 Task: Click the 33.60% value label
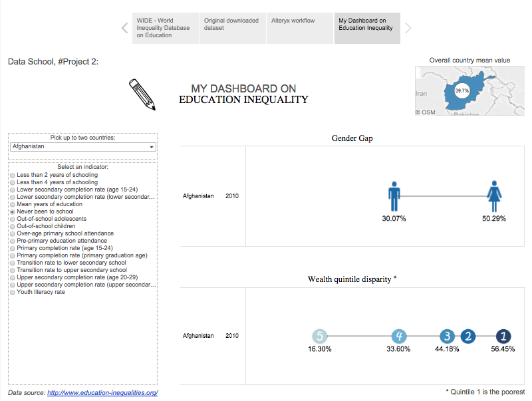click(398, 349)
